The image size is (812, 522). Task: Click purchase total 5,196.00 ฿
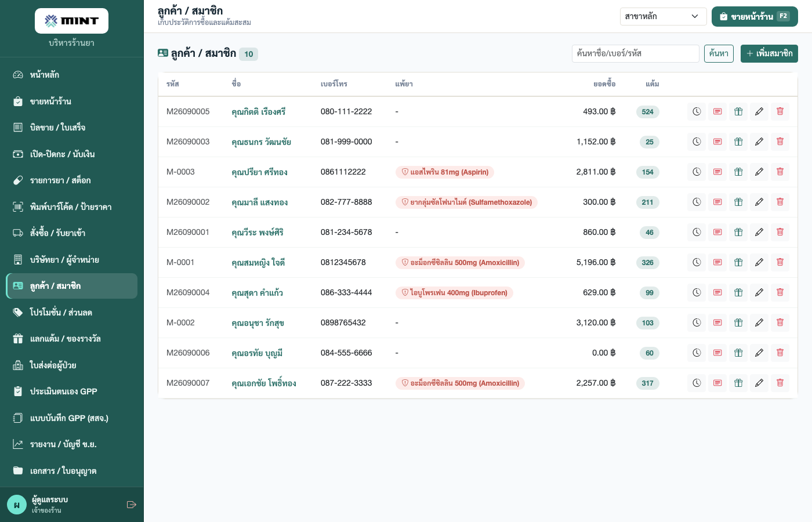596,263
